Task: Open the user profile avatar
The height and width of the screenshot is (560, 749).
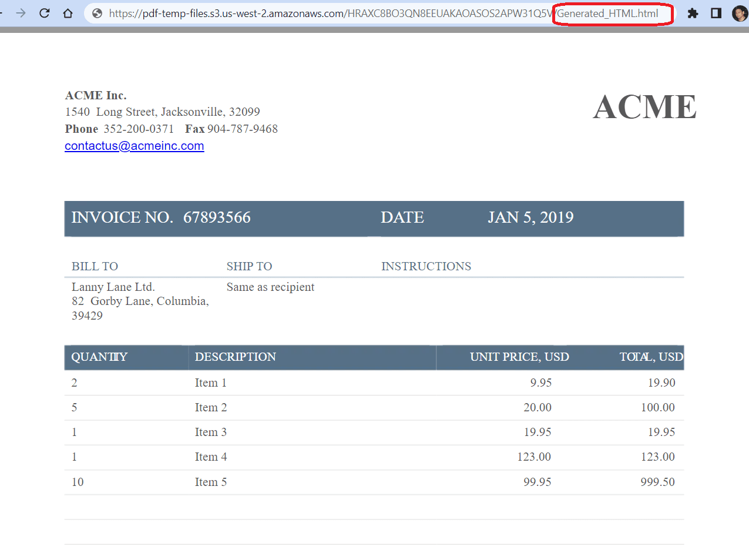Action: coord(739,14)
